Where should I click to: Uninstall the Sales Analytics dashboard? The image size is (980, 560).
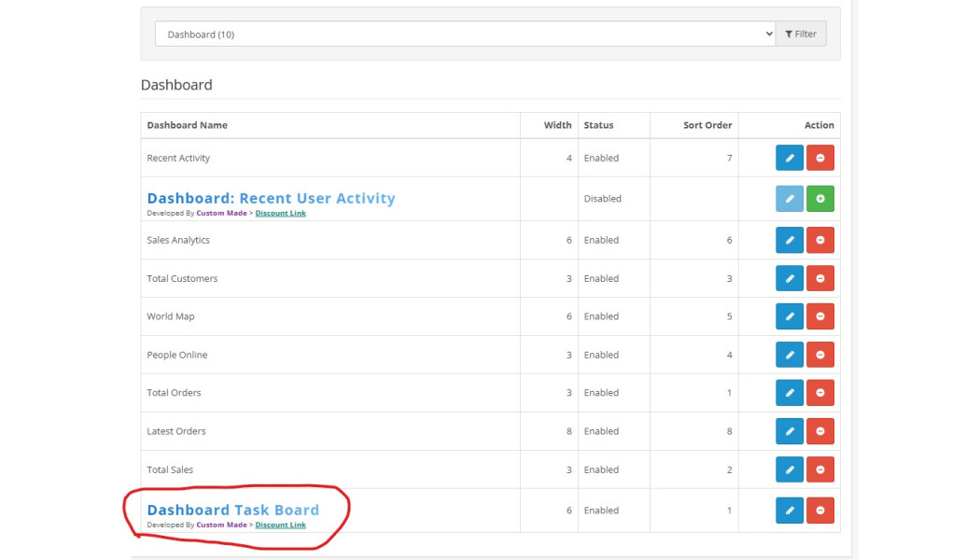(820, 240)
